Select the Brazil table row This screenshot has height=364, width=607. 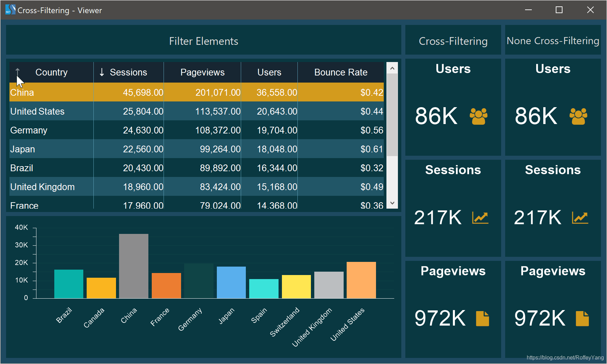[x=197, y=168]
